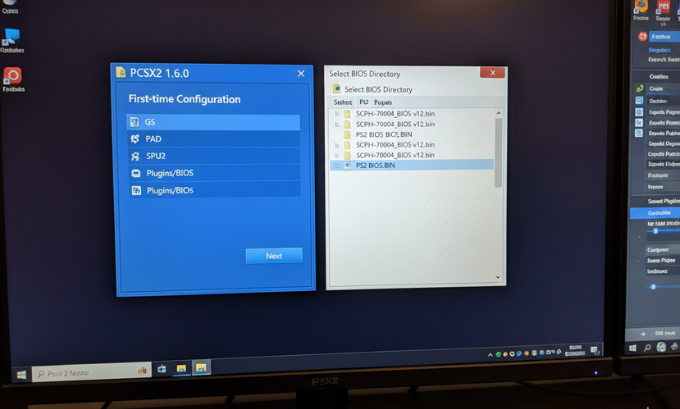
Task: Open the highlighted File Explorer taskbar icon
Action: [201, 369]
